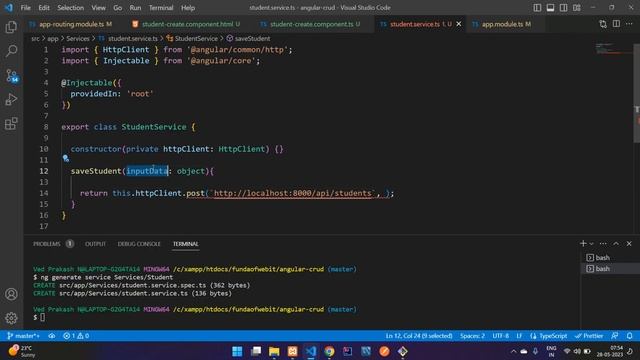
Task: Select the TERMINAL panel tab
Action: point(186,244)
